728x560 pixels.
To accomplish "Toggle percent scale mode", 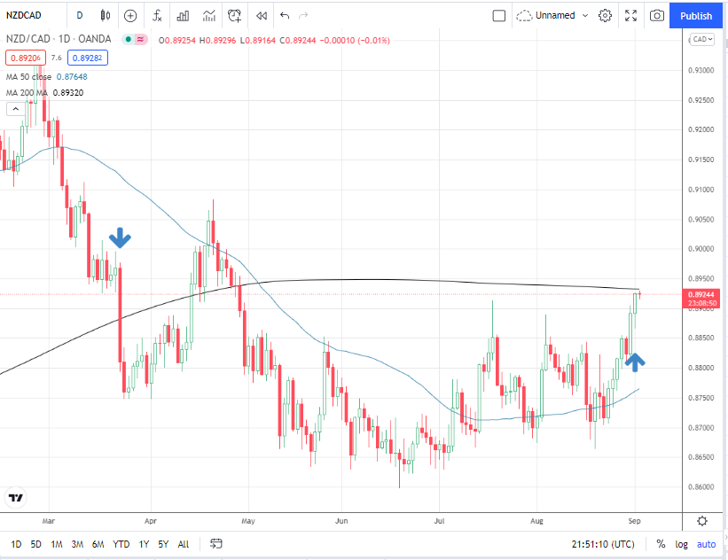I will pos(661,544).
